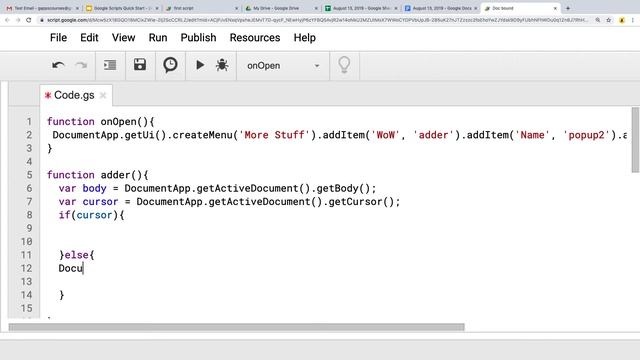Image resolution: width=640 pixels, height=360 pixels.
Task: Click the zoom magnifier icon in address bar
Action: point(598,20)
